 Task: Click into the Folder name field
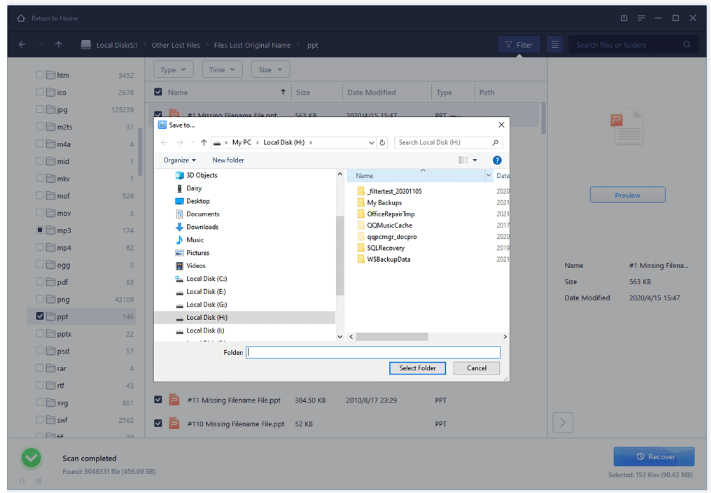coord(373,352)
